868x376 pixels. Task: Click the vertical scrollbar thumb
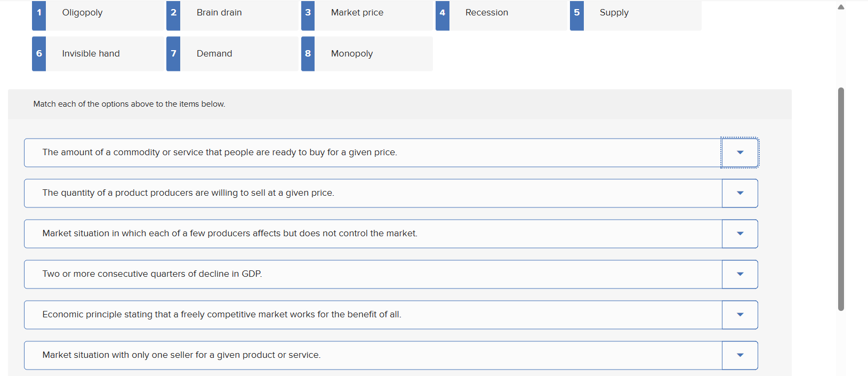841,198
